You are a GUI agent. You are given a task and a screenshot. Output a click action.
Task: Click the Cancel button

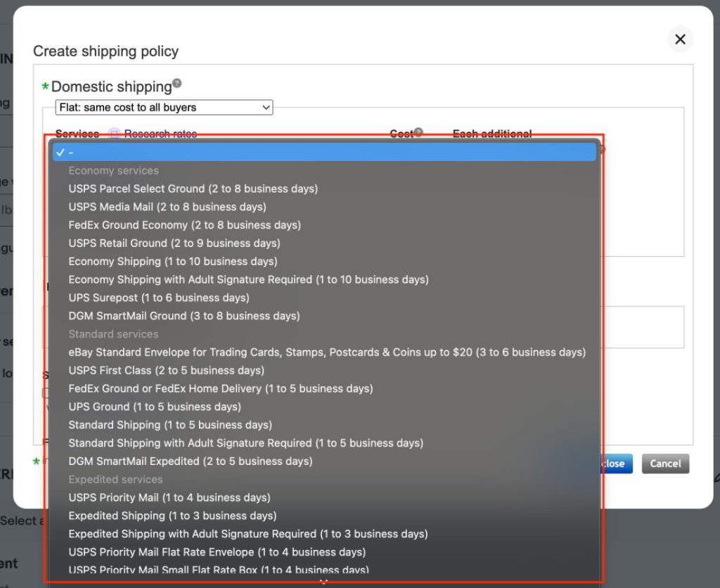(x=665, y=464)
